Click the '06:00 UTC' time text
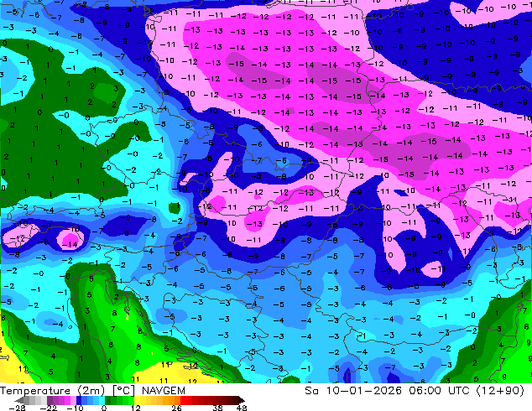This screenshot has width=532, height=411. [x=439, y=391]
